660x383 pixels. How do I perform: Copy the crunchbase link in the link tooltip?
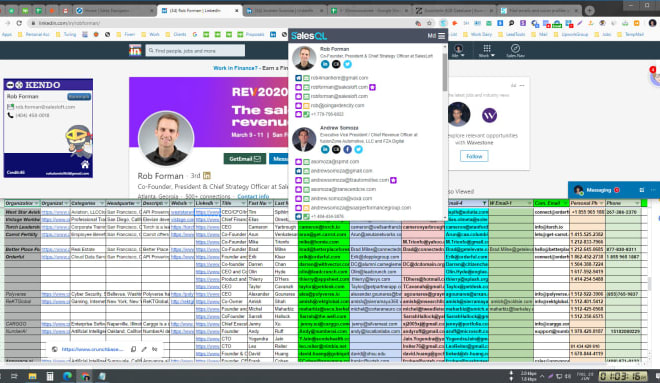tap(133, 349)
